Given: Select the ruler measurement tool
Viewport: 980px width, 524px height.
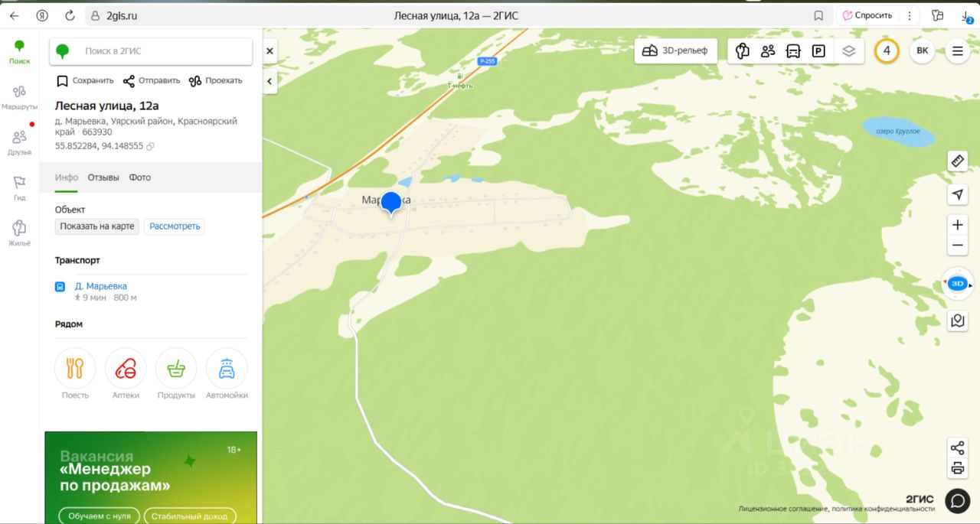Looking at the screenshot, I should [957, 161].
